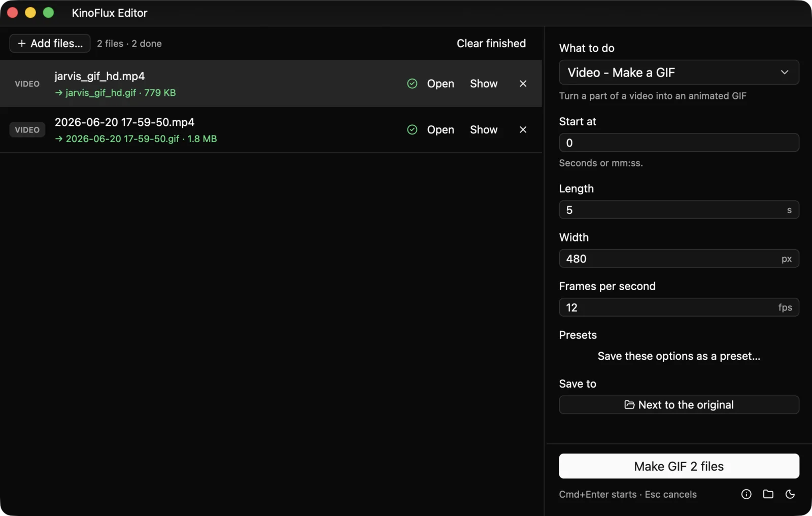The height and width of the screenshot is (516, 812).
Task: Click the Make GIF 2 files button
Action: click(x=679, y=466)
